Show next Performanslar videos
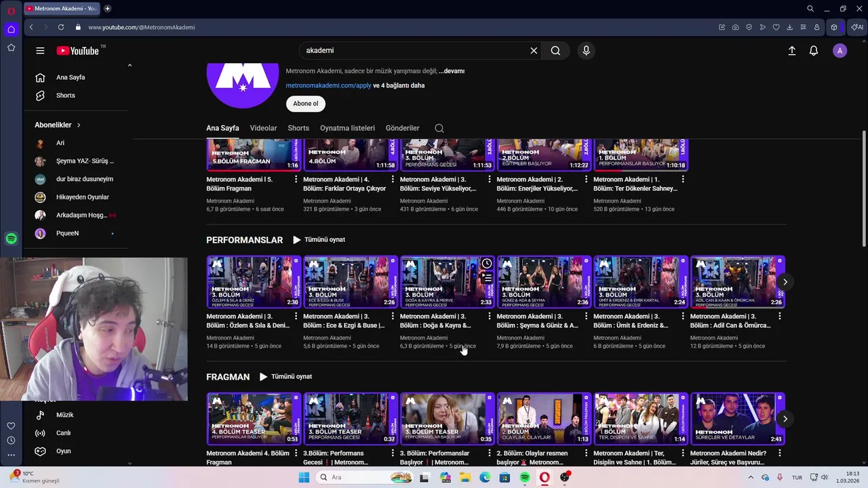 pyautogui.click(x=785, y=282)
